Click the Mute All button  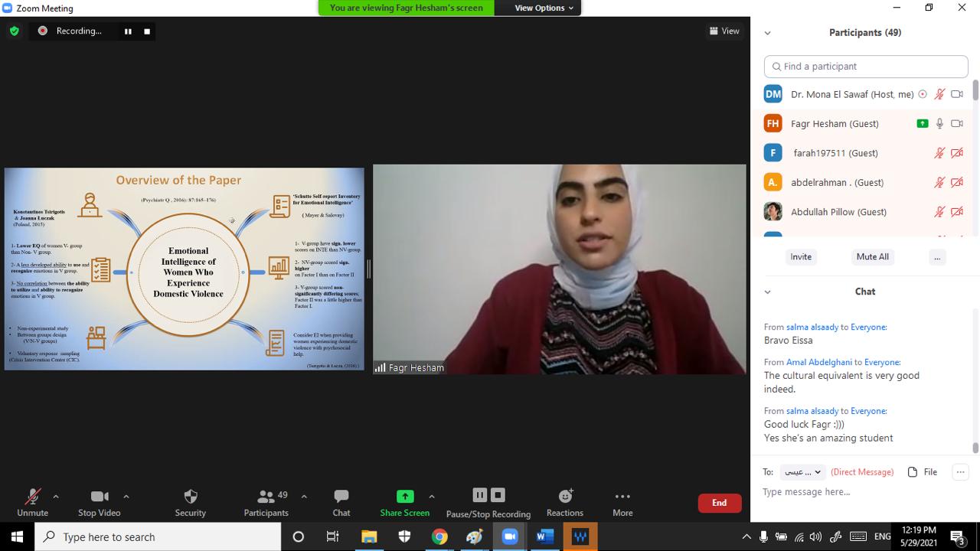coord(872,257)
